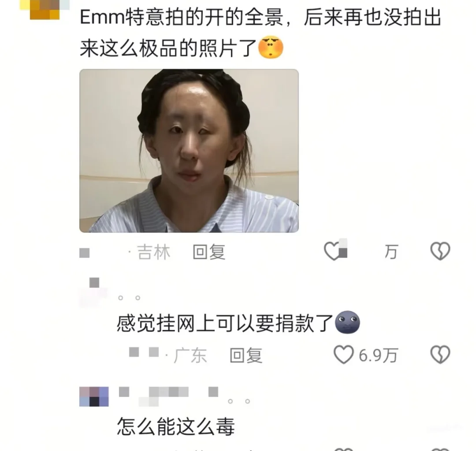This screenshot has height=451, width=476.
Task: Tap the 6.9万 like count
Action: click(x=378, y=355)
